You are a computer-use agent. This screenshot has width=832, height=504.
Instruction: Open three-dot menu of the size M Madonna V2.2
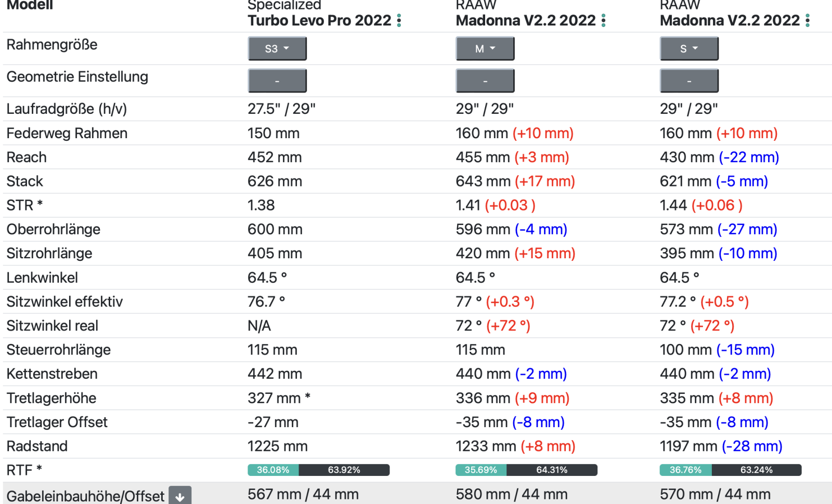click(603, 21)
